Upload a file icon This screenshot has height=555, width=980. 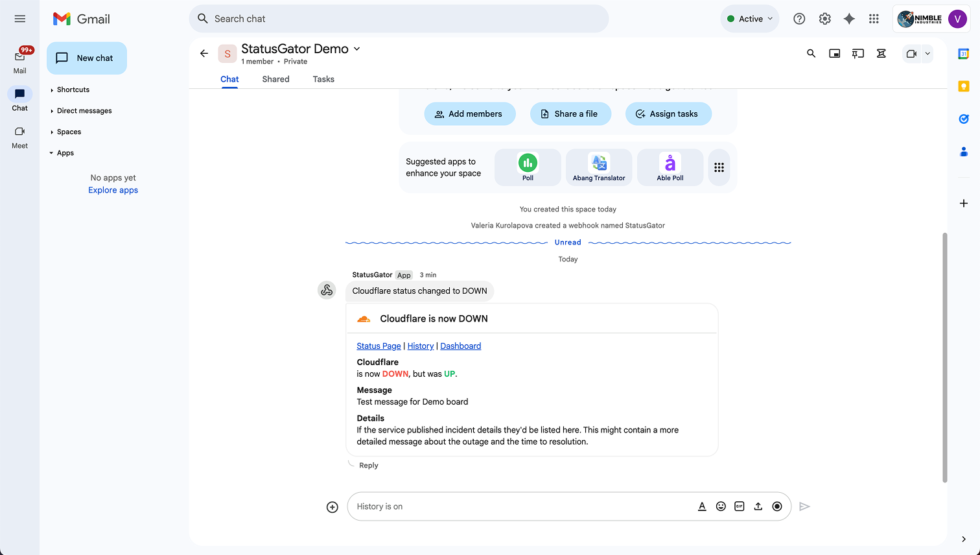point(758,507)
